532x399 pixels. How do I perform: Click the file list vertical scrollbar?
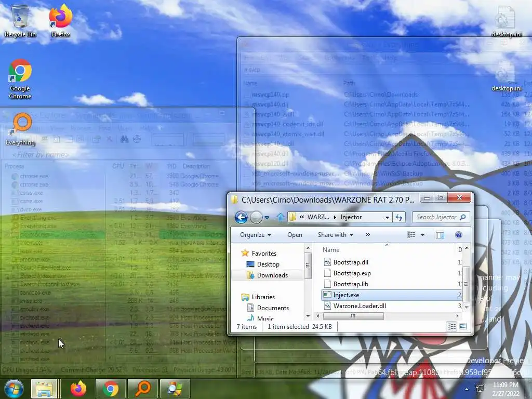[x=466, y=284]
